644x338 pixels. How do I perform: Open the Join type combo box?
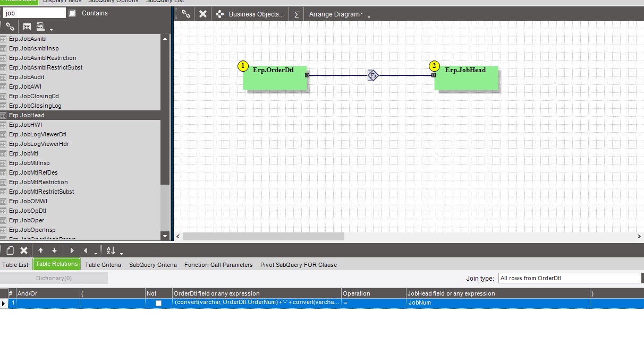click(570, 278)
